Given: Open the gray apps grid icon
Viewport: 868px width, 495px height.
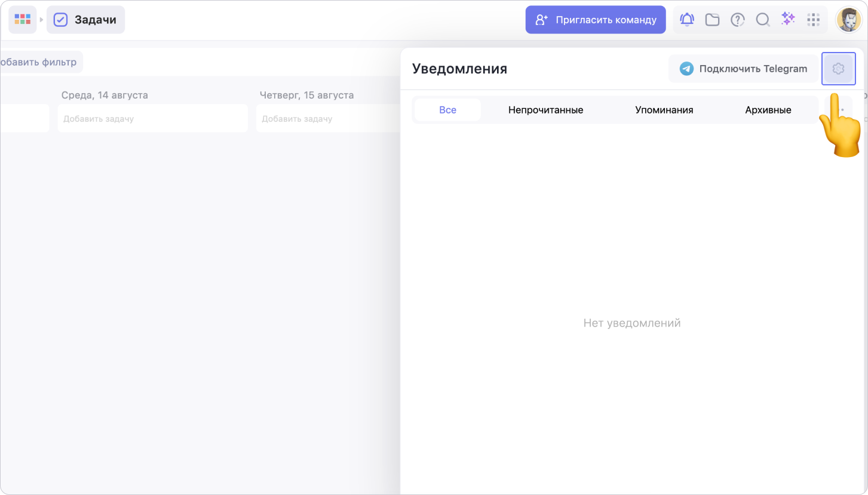Looking at the screenshot, I should pos(813,20).
